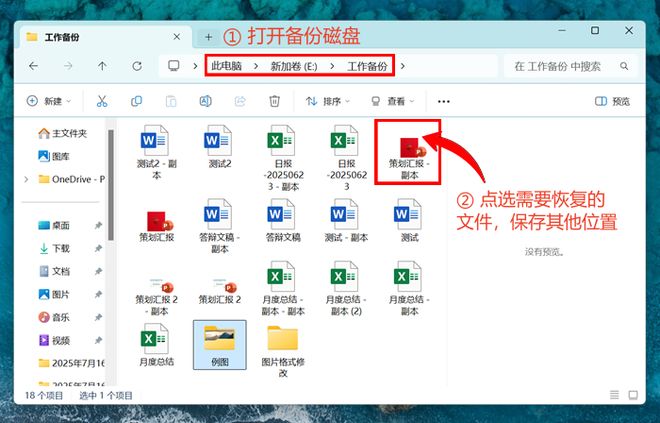
Task: Open 文档 in the sidebar
Action: (54, 271)
